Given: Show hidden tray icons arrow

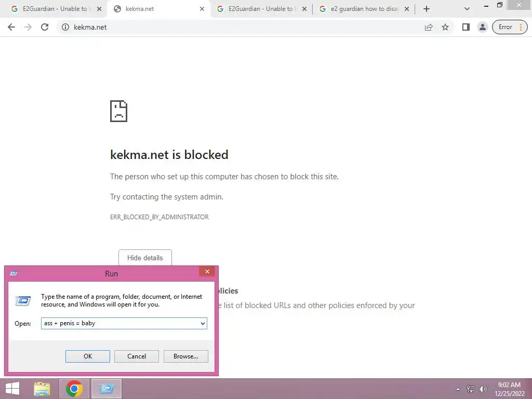Looking at the screenshot, I should 458,389.
